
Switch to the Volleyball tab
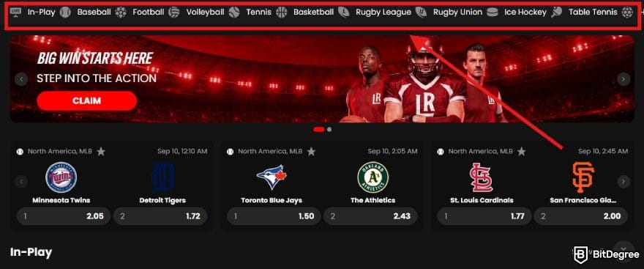coord(206,12)
